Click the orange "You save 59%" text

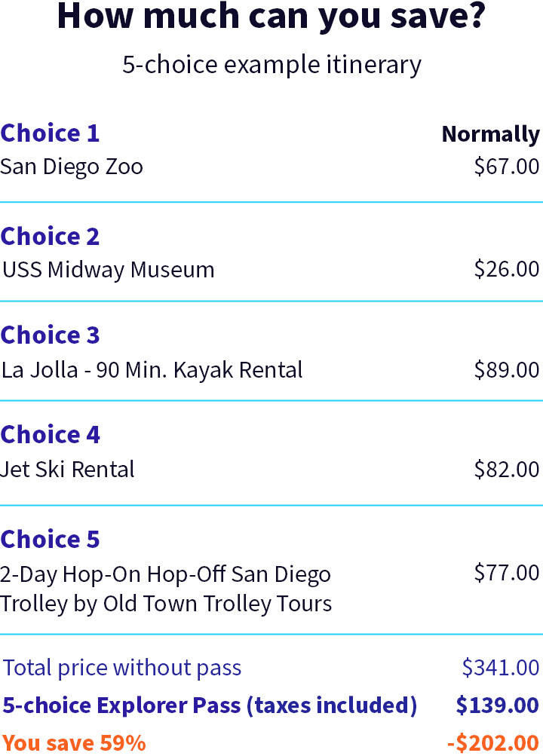[74, 743]
